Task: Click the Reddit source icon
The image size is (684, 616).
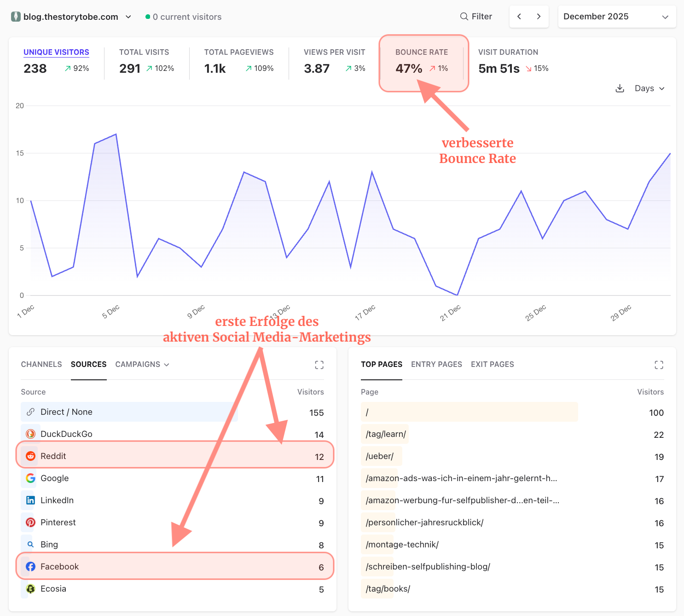Action: click(x=30, y=456)
